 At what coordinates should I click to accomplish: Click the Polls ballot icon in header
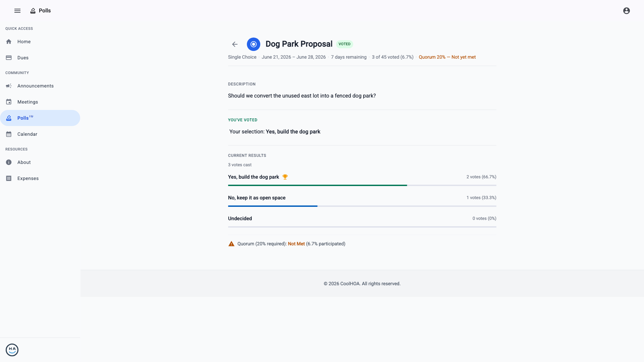tap(33, 11)
